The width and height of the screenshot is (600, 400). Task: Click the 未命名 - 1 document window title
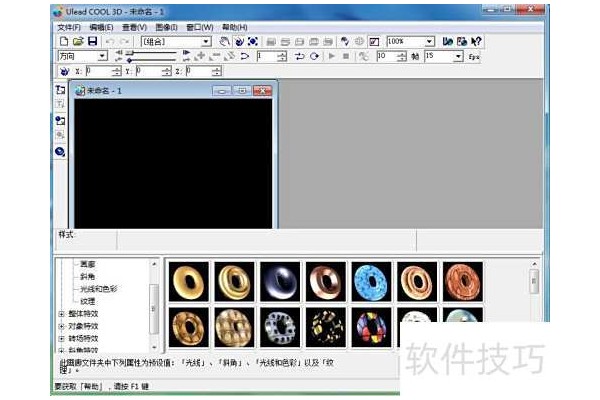[x=104, y=91]
